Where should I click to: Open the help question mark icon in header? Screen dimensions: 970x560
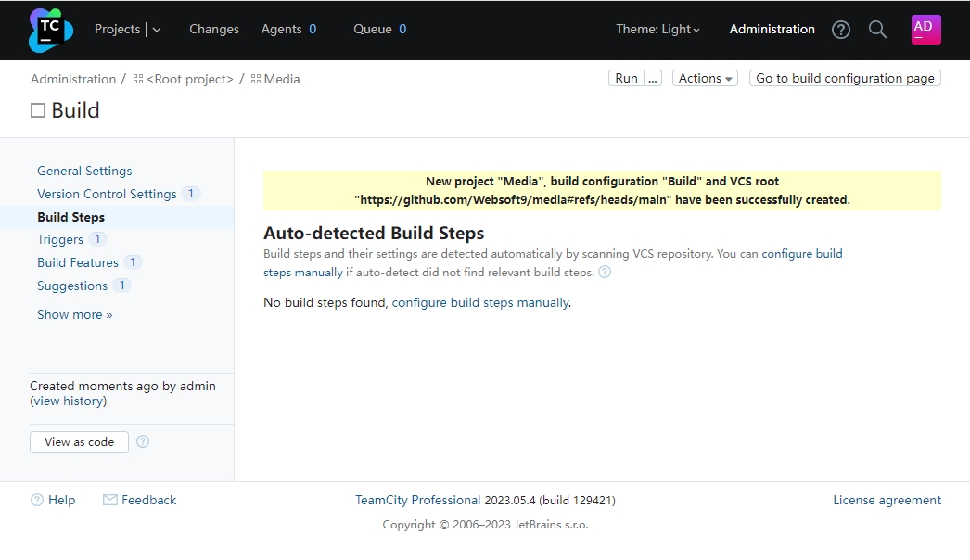tap(841, 30)
